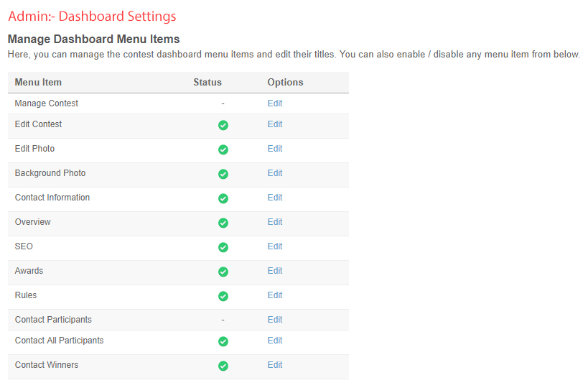Edit the Edit Contest menu item
588x388 pixels.
(x=275, y=124)
